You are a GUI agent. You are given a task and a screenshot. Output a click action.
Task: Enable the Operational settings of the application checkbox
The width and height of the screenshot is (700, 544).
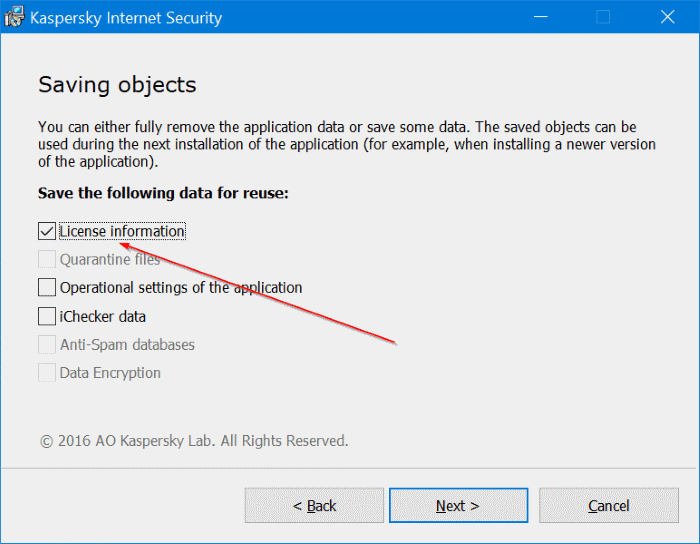click(x=47, y=288)
